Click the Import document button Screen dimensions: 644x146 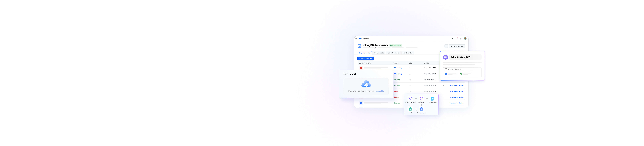(x=366, y=58)
